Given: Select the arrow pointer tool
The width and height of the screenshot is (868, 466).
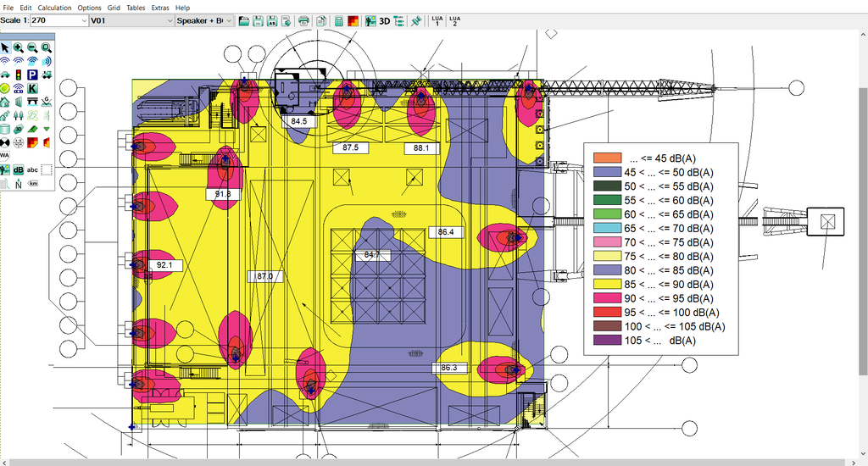Looking at the screenshot, I should [5, 48].
